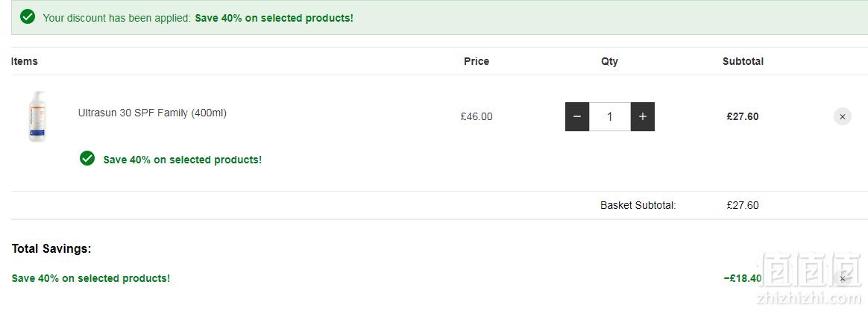868x311 pixels.
Task: Click the £46.00 item price
Action: (477, 117)
